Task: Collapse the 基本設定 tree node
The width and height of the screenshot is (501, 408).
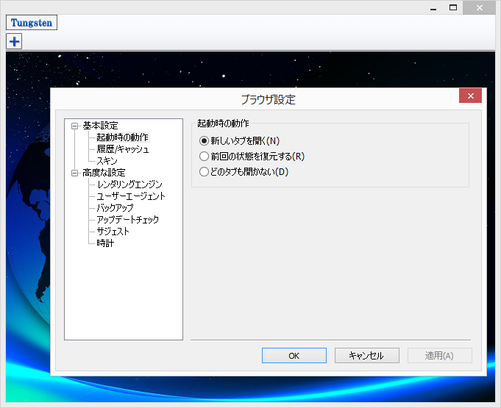Action: pos(74,126)
